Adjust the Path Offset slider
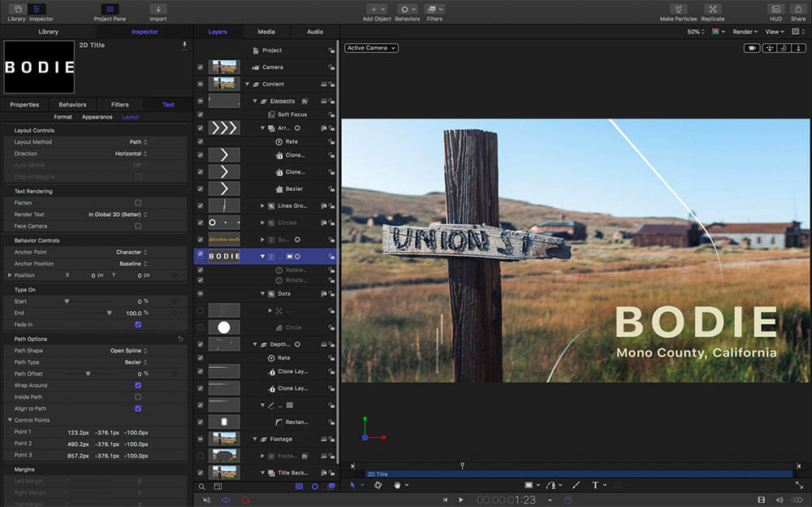 click(88, 373)
